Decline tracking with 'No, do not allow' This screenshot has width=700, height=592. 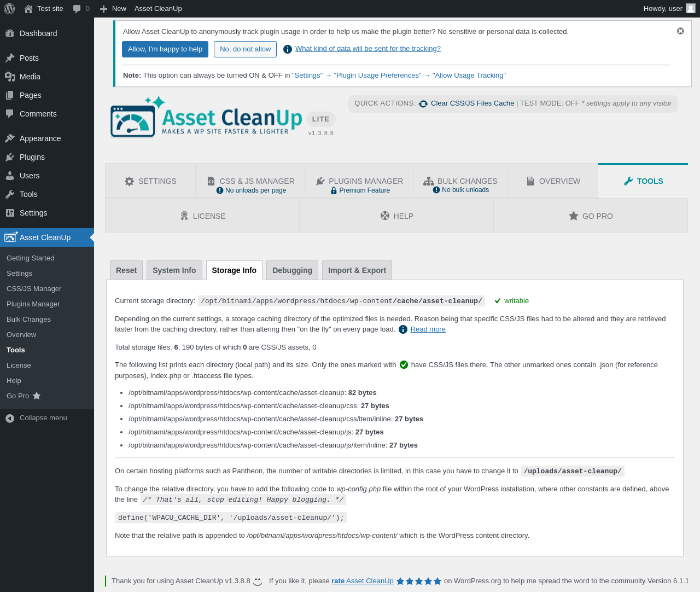point(246,49)
